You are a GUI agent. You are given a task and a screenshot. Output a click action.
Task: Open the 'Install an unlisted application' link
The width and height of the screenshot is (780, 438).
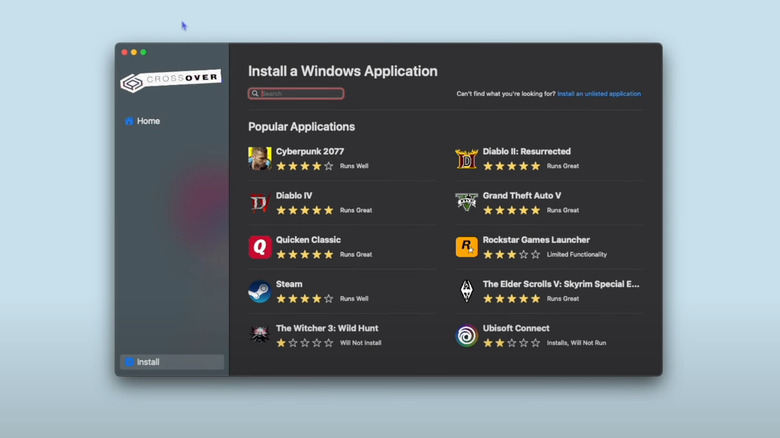click(x=599, y=94)
